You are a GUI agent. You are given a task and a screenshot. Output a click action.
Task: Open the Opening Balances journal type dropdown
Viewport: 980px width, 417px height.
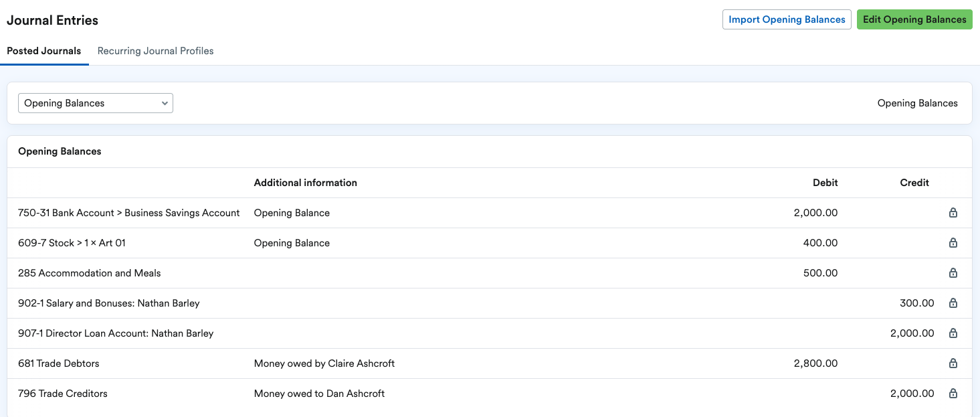pyautogui.click(x=96, y=103)
